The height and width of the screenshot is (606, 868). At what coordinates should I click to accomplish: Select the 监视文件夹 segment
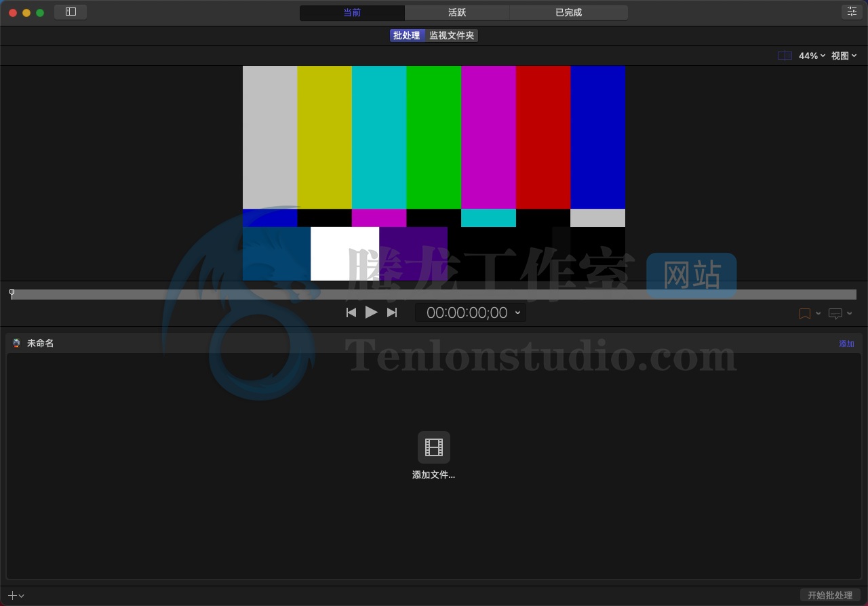coord(452,35)
